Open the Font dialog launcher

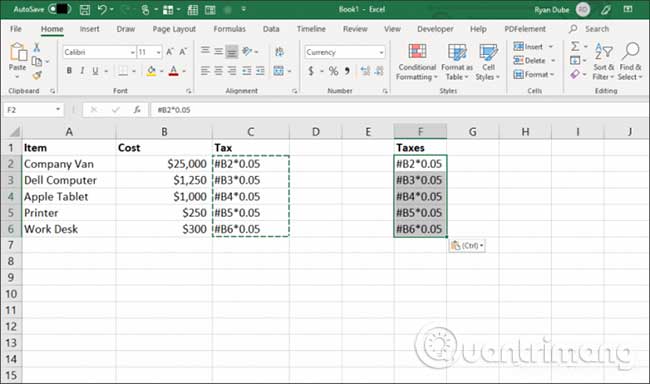coord(189,91)
